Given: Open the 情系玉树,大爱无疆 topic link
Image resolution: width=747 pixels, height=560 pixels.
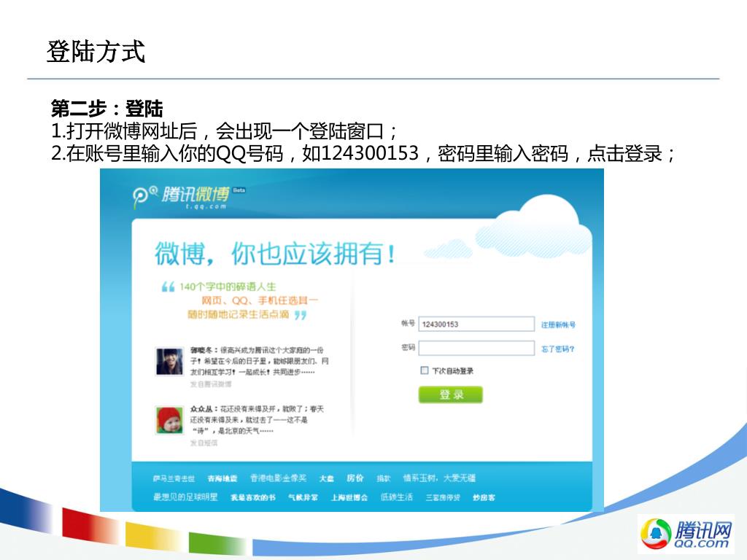Looking at the screenshot, I should tap(439, 478).
